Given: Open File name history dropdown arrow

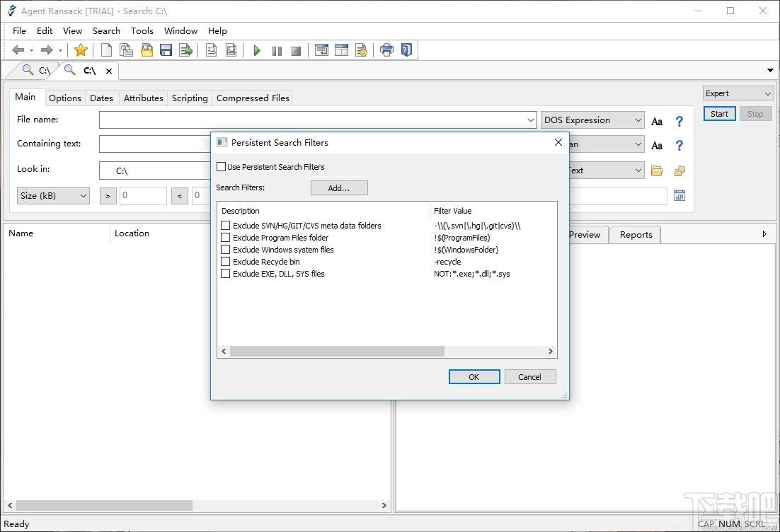Looking at the screenshot, I should pyautogui.click(x=530, y=120).
